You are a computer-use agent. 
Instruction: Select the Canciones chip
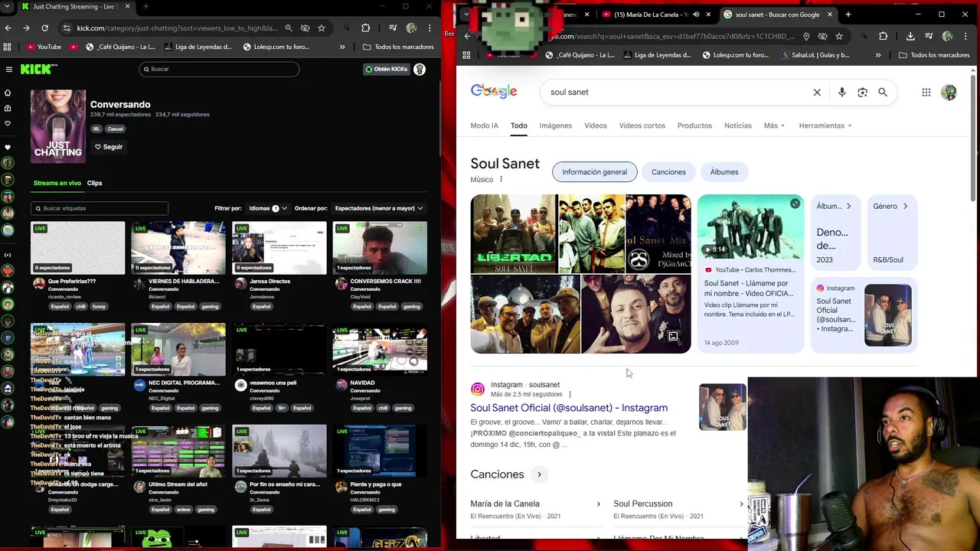(x=668, y=172)
